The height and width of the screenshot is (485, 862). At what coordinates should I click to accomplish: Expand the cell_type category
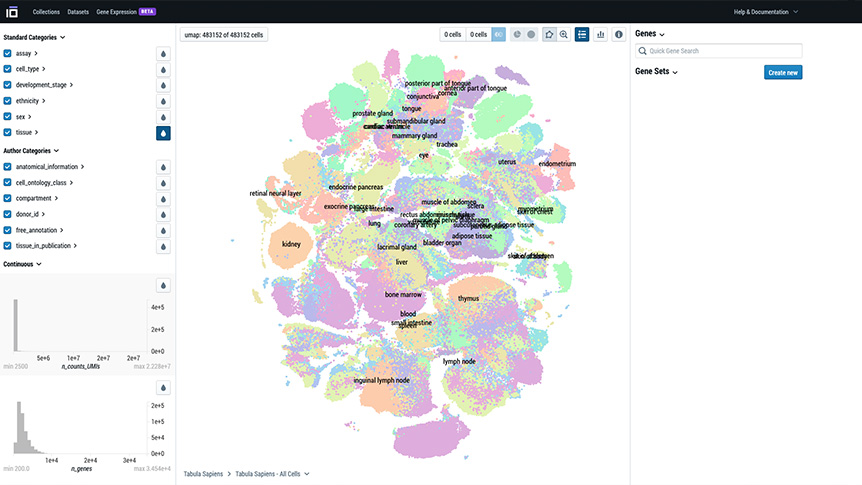click(30, 69)
